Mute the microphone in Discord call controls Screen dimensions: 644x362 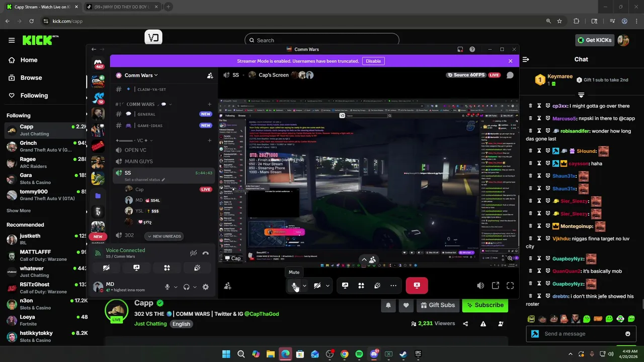(x=294, y=286)
